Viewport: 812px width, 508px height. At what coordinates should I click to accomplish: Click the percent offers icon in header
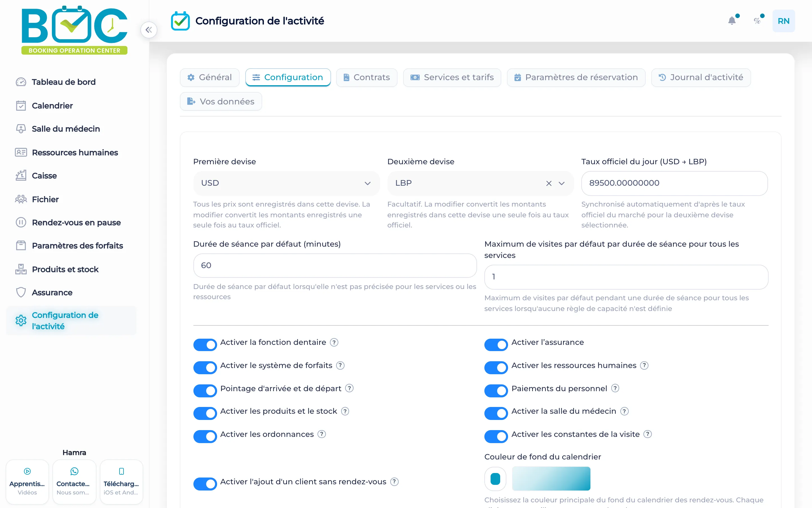click(757, 21)
